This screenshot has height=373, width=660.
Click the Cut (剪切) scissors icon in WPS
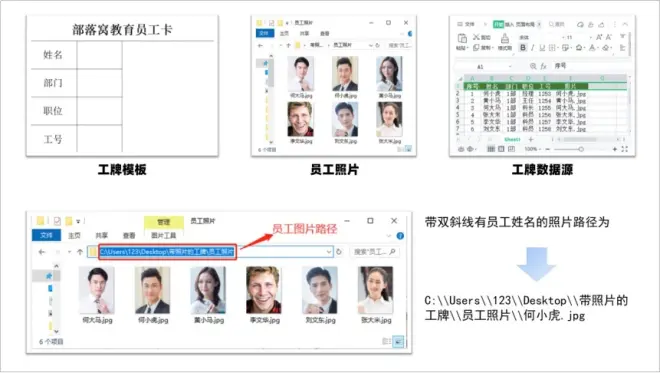coord(476,37)
